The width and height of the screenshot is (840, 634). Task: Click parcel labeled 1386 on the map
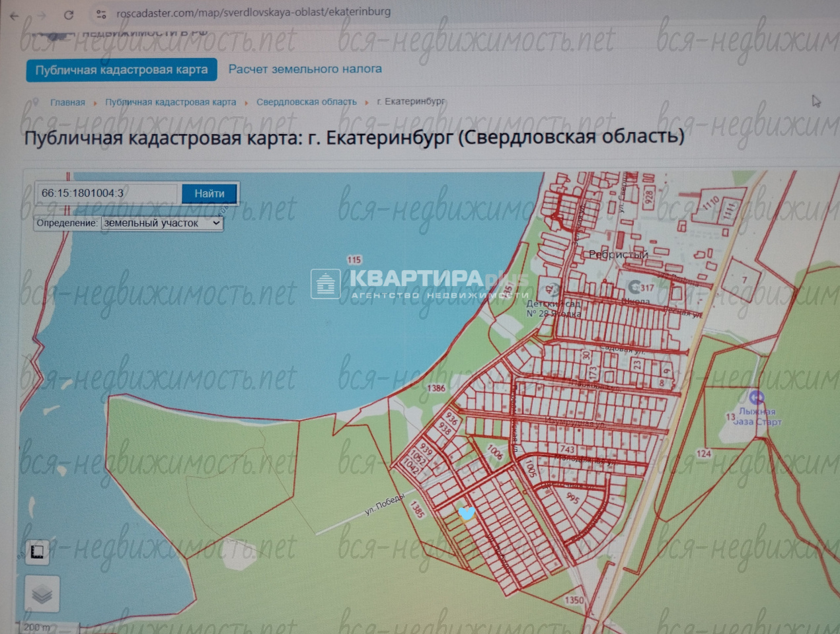point(436,388)
